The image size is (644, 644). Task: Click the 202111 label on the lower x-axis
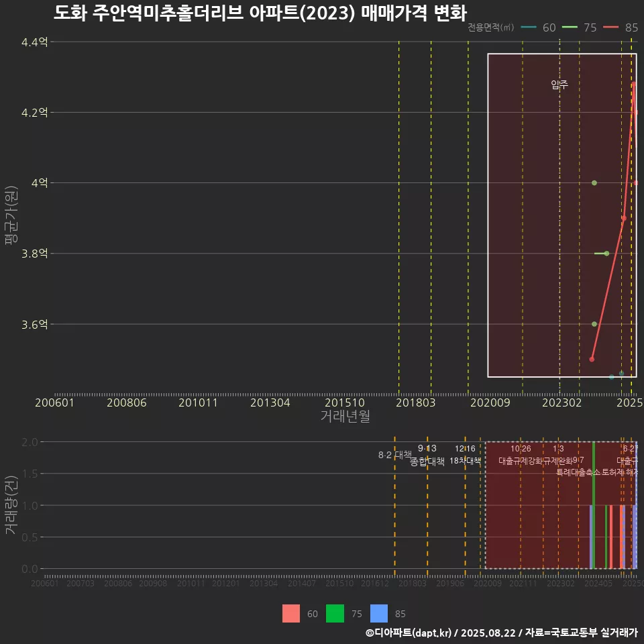click(x=523, y=583)
